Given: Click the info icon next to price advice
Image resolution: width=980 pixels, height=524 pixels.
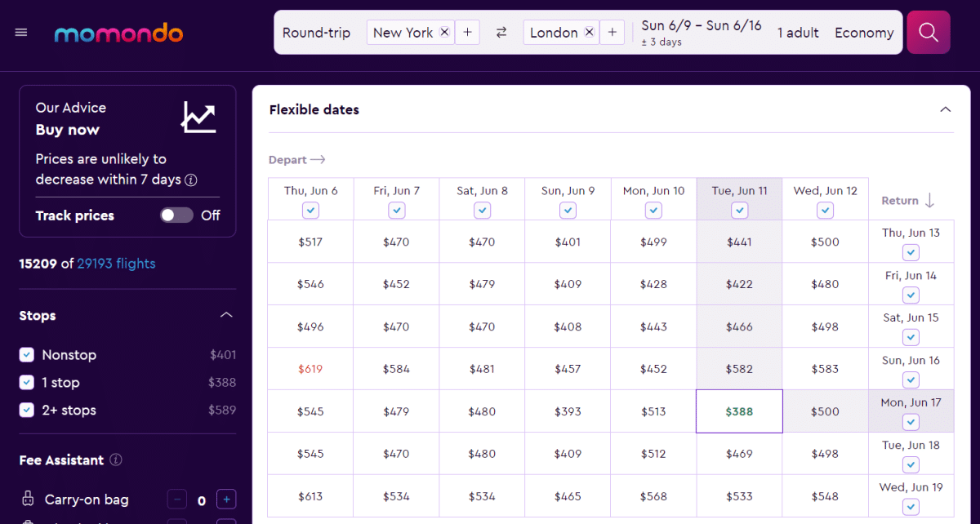Looking at the screenshot, I should click(192, 180).
